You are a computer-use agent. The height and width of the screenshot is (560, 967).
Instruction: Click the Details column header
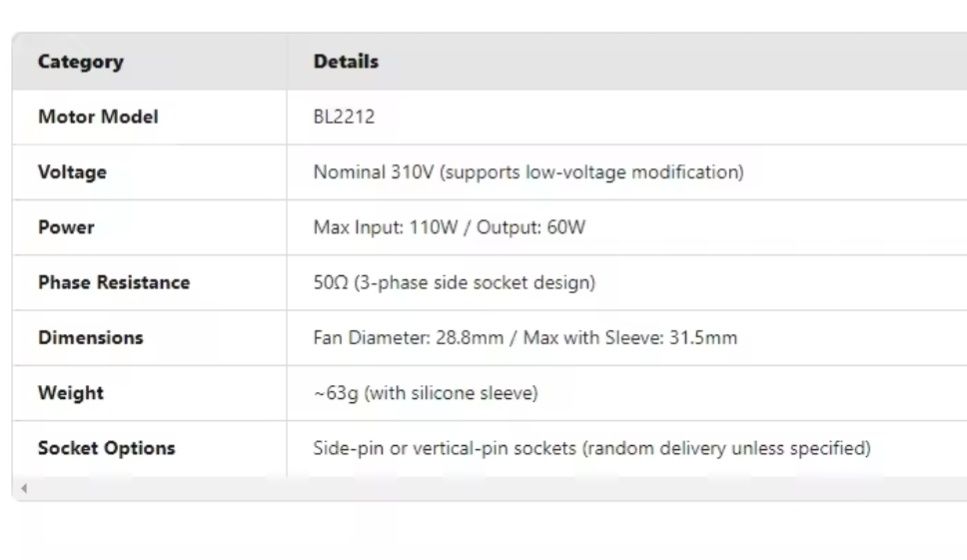pos(346,62)
